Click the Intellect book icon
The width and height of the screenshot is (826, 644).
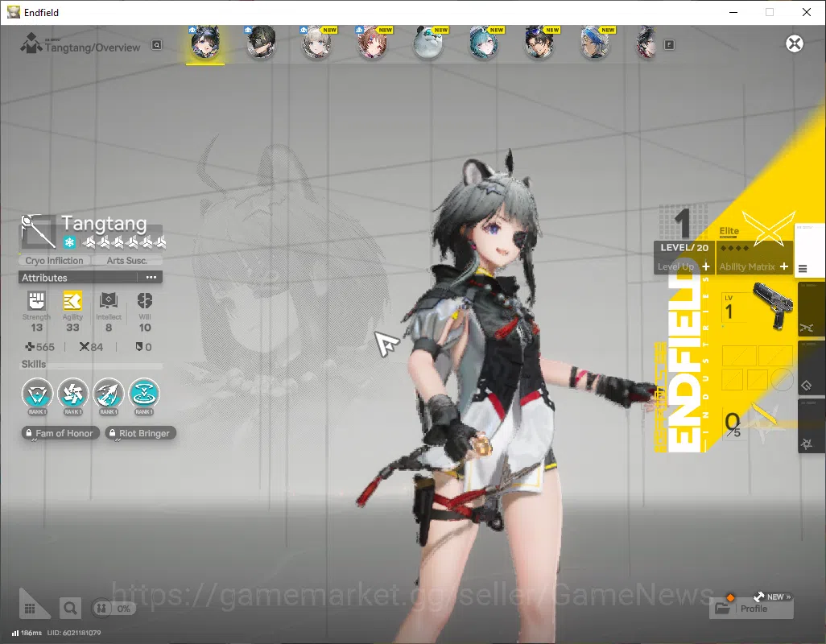click(109, 301)
